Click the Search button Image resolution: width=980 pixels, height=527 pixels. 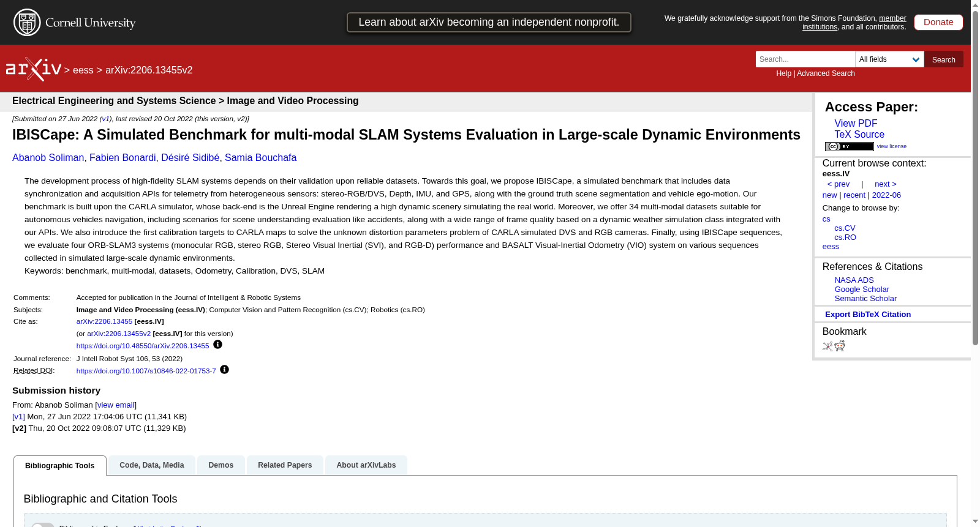(x=943, y=59)
